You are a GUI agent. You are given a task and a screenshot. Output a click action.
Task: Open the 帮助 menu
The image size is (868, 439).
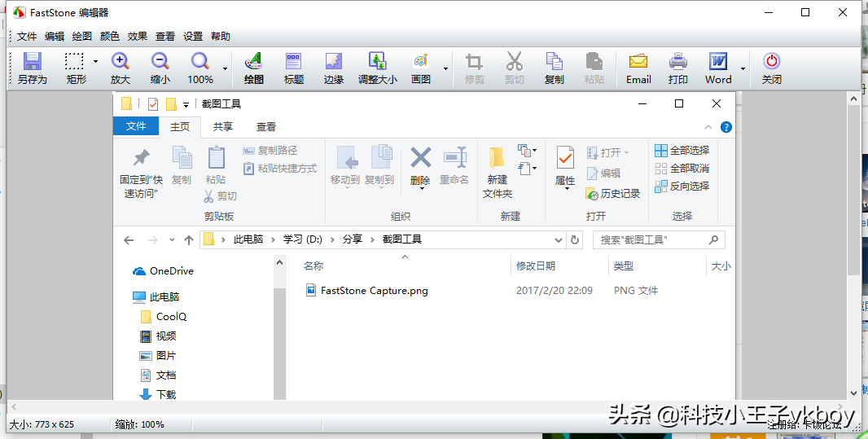(221, 37)
